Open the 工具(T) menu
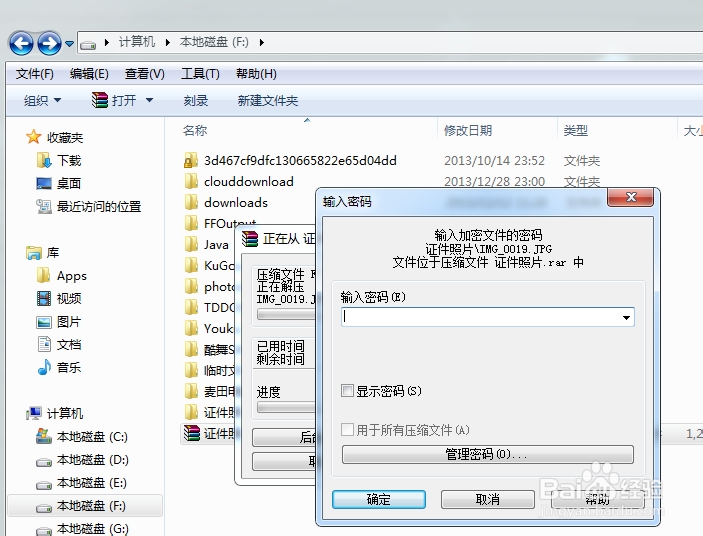This screenshot has width=703, height=536. point(200,73)
